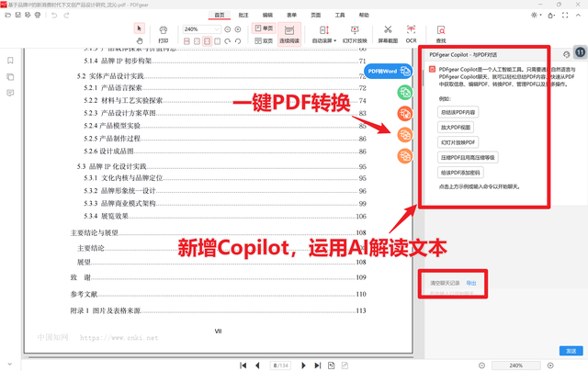The width and height of the screenshot is (588, 371).
Task: Go to next page
Action: coord(303,365)
